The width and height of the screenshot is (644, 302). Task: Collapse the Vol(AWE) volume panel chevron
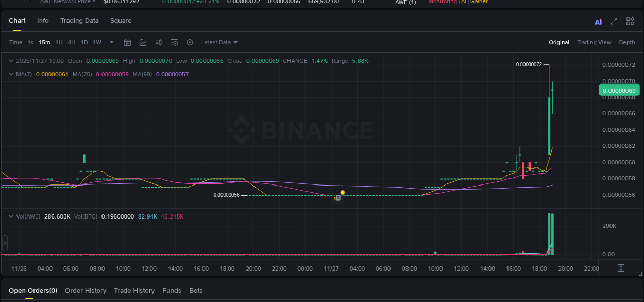[x=11, y=216]
